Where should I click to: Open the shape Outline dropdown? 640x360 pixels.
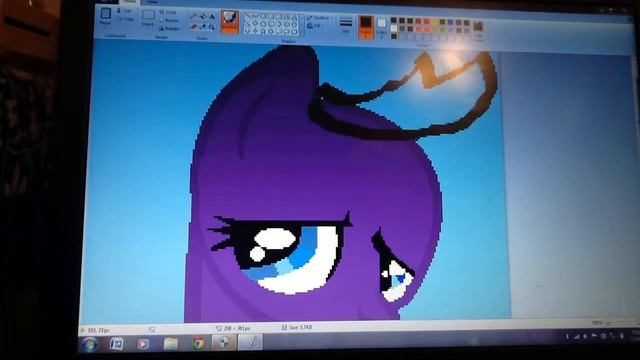(x=320, y=18)
